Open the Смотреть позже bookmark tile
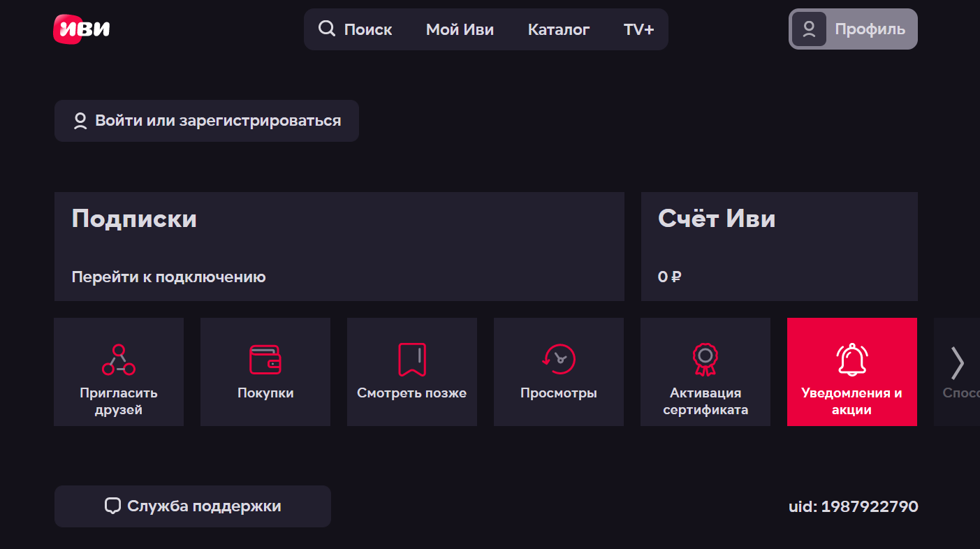This screenshot has height=549, width=980. pos(412,372)
